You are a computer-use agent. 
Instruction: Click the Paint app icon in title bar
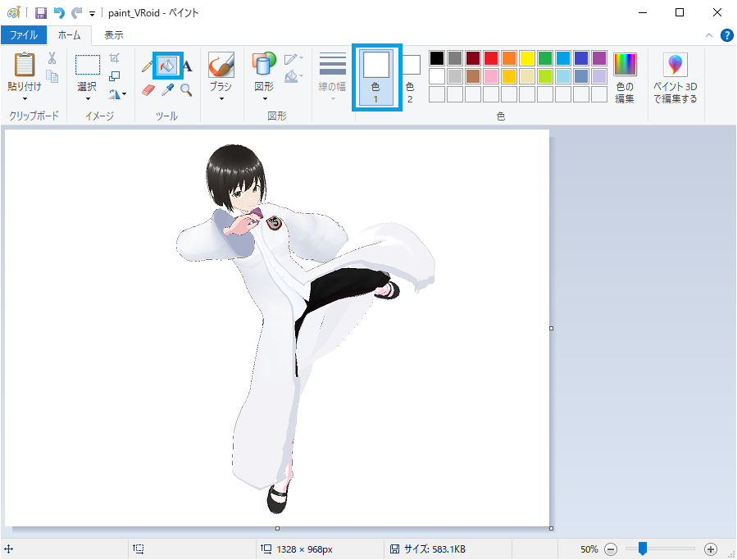[x=14, y=12]
